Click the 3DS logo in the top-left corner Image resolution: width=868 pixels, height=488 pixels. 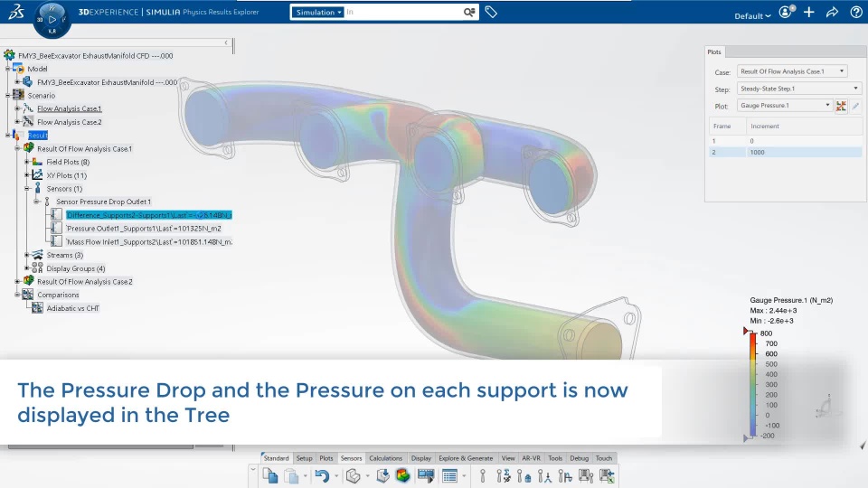point(16,12)
